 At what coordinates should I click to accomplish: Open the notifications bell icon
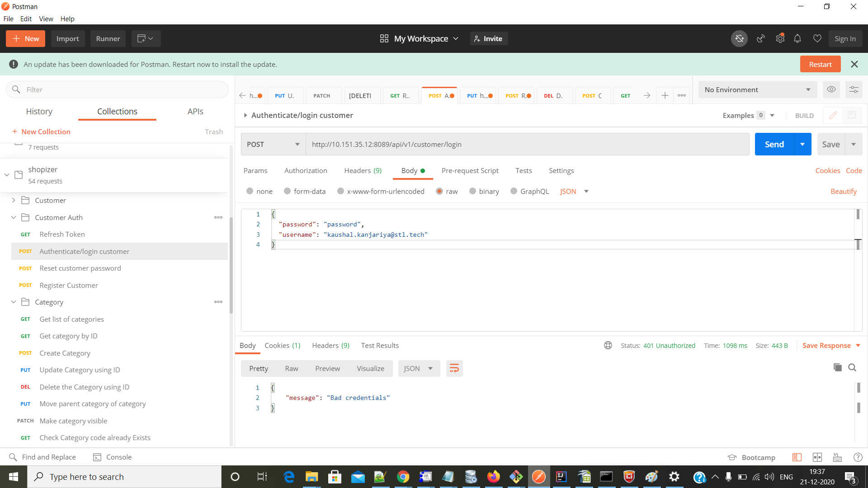coord(797,38)
